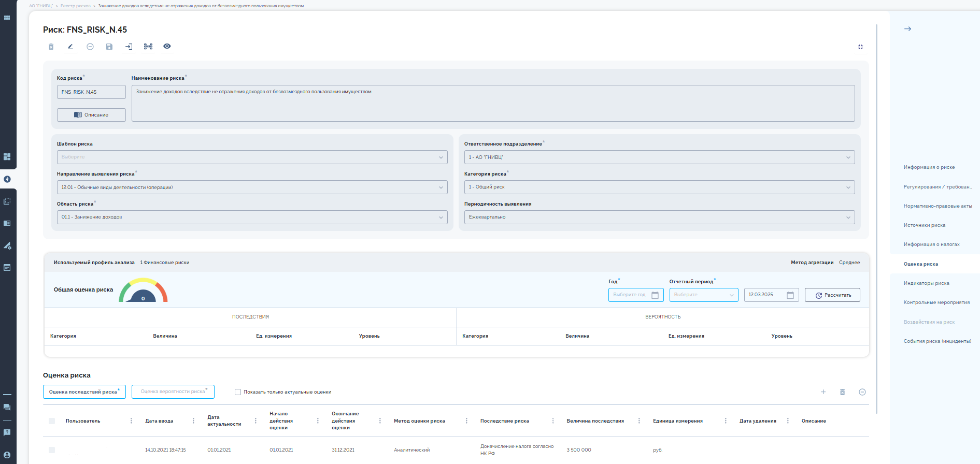Expand the Направление выявления риска dropdown
Image resolution: width=980 pixels, height=464 pixels.
click(x=252, y=187)
